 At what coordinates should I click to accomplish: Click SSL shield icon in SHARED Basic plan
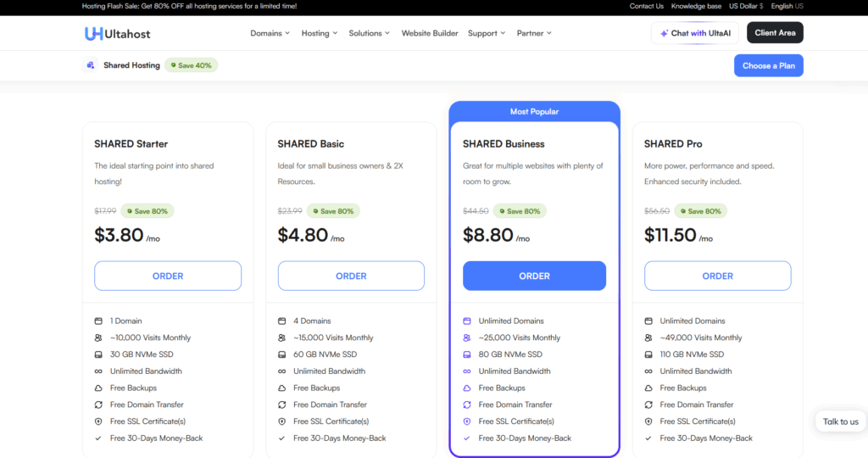tap(281, 422)
